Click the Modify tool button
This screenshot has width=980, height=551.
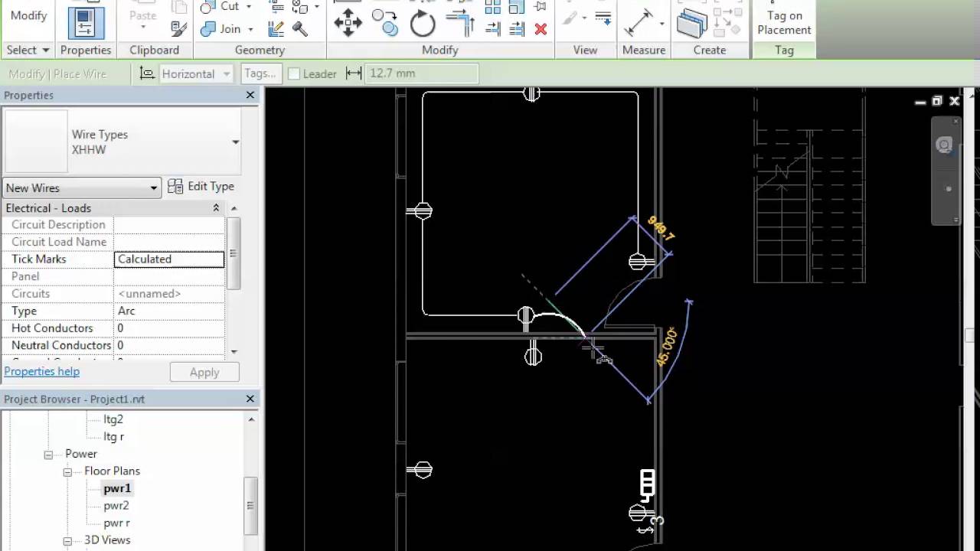click(28, 15)
